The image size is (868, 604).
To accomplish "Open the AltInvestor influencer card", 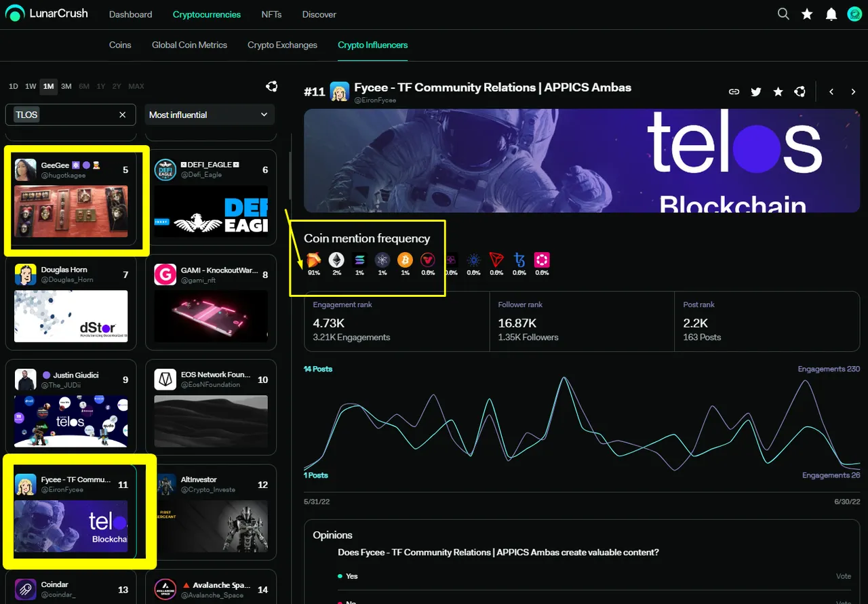I will click(x=211, y=512).
